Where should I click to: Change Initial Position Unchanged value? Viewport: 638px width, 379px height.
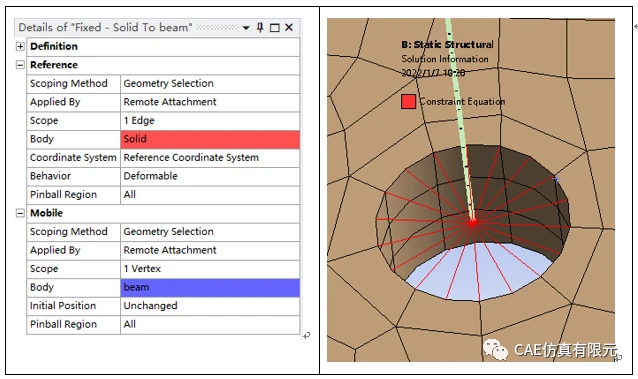210,306
